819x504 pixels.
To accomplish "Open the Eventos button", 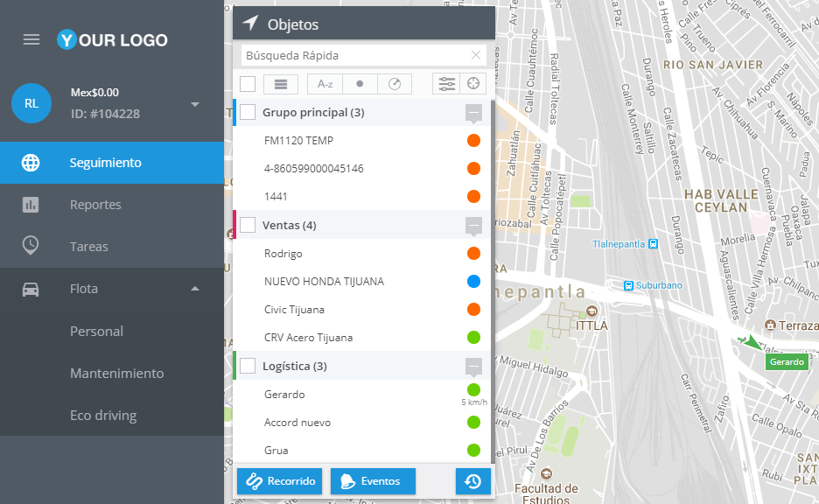I will pos(373,481).
